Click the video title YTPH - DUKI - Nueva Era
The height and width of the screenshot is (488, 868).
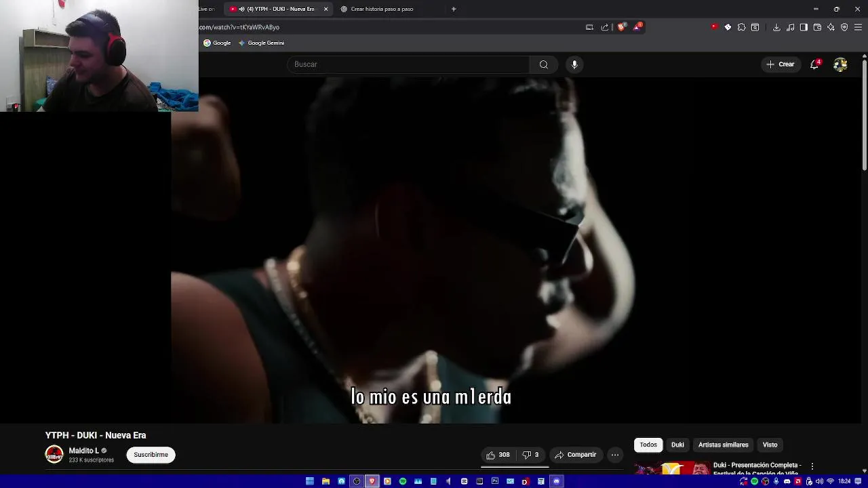pyautogui.click(x=96, y=435)
